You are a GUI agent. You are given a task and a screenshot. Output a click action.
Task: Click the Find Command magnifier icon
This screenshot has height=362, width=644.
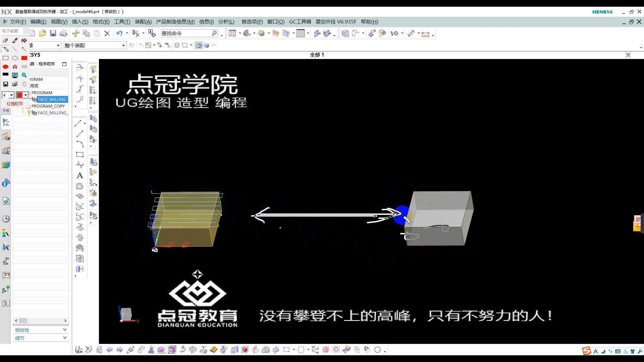coord(214,33)
